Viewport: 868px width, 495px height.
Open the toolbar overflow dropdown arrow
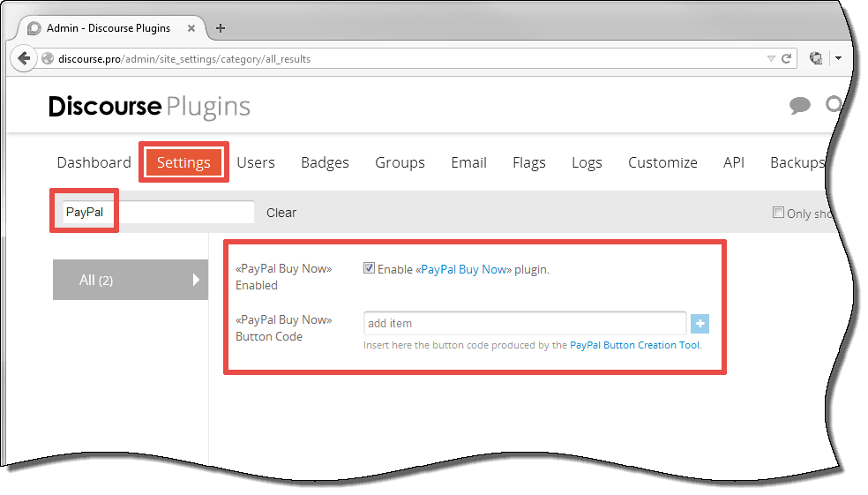(839, 58)
